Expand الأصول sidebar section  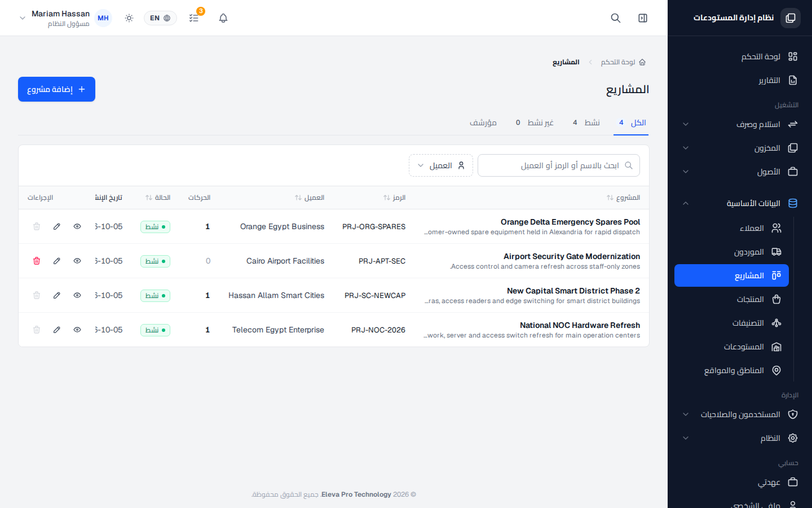click(740, 172)
